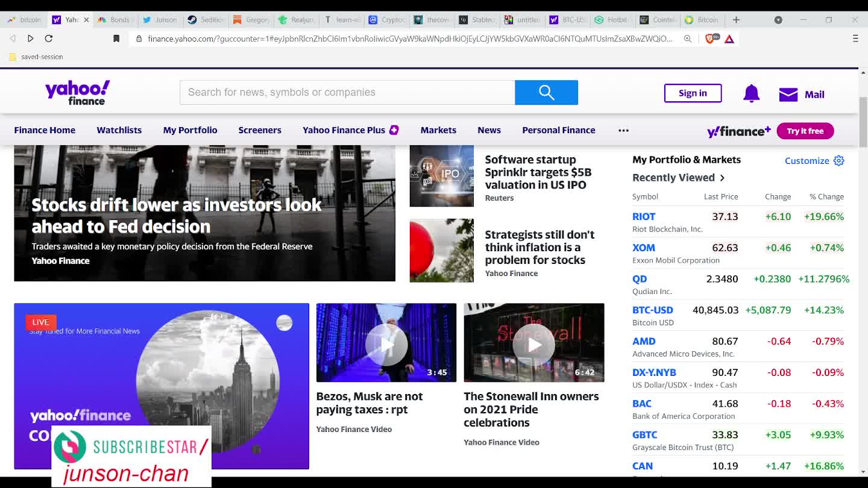Open the QD ticker link

pos(640,279)
